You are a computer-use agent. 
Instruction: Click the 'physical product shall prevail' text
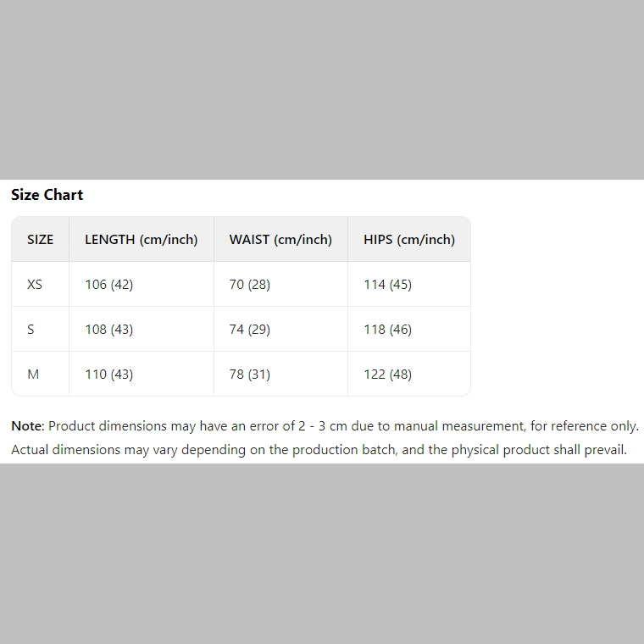(x=538, y=450)
